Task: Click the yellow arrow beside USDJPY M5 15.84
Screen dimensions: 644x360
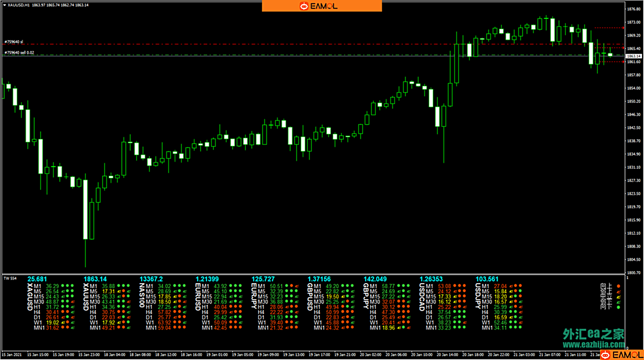Action: [x=511, y=292]
